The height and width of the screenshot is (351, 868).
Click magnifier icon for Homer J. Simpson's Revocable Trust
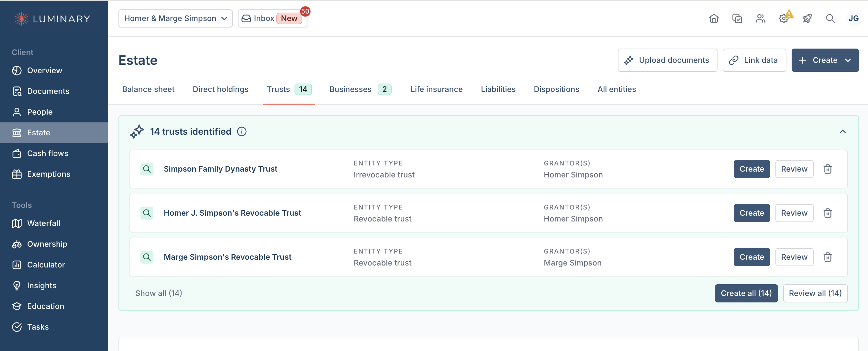(x=147, y=213)
